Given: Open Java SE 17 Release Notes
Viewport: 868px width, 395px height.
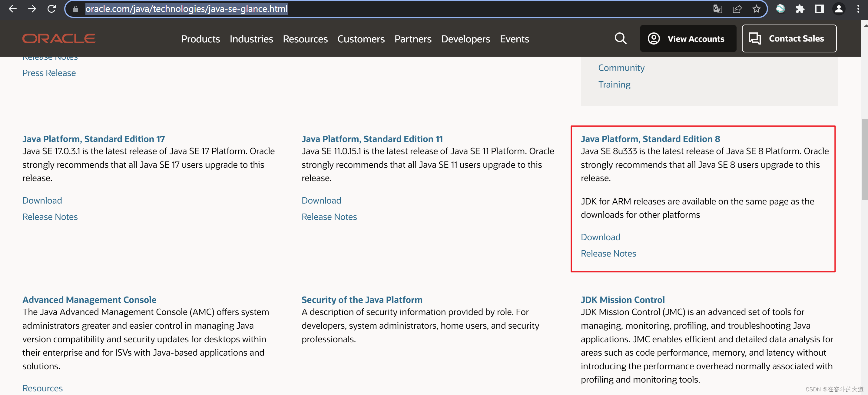Looking at the screenshot, I should [x=50, y=217].
